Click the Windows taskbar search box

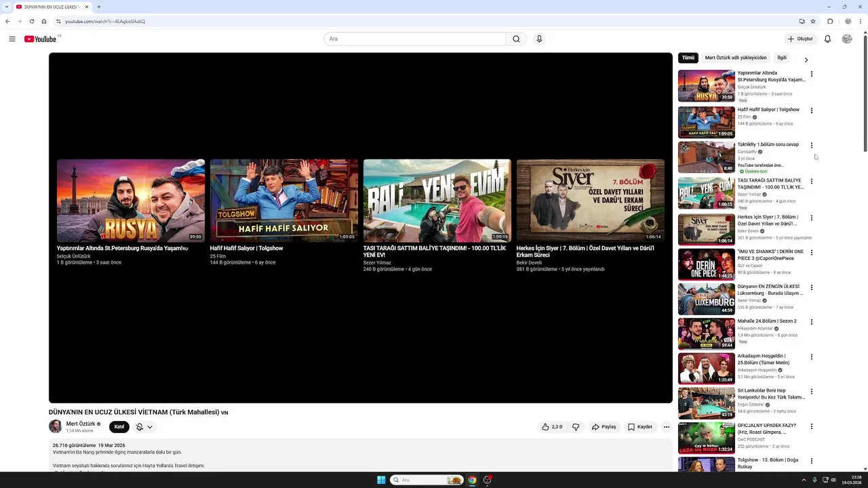(x=427, y=480)
